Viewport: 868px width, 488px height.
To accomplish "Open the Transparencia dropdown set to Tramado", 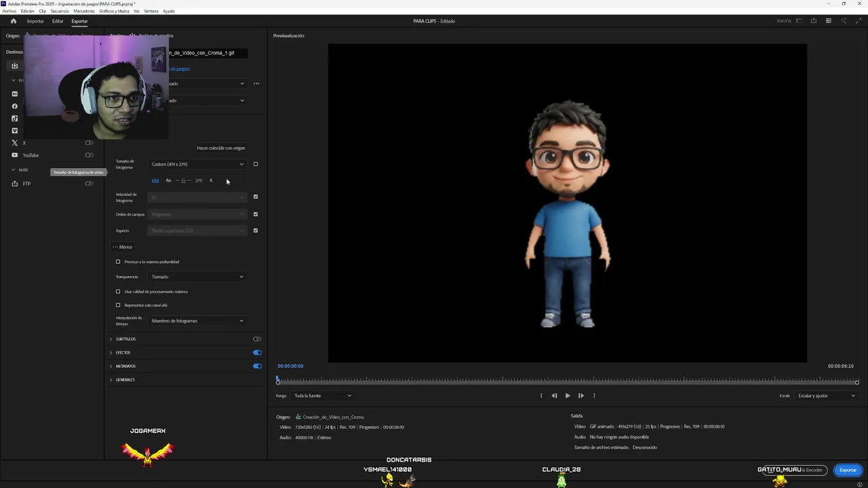I will click(x=197, y=277).
